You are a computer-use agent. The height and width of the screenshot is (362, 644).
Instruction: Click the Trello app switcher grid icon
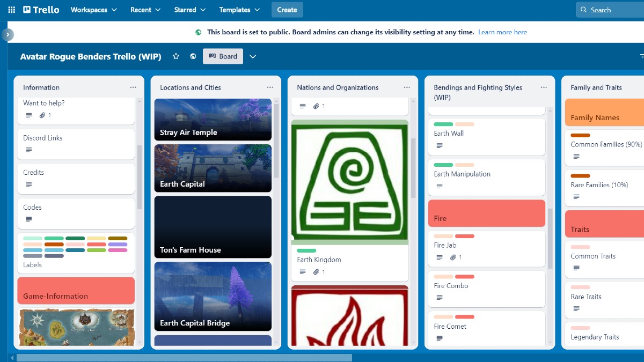(x=11, y=9)
